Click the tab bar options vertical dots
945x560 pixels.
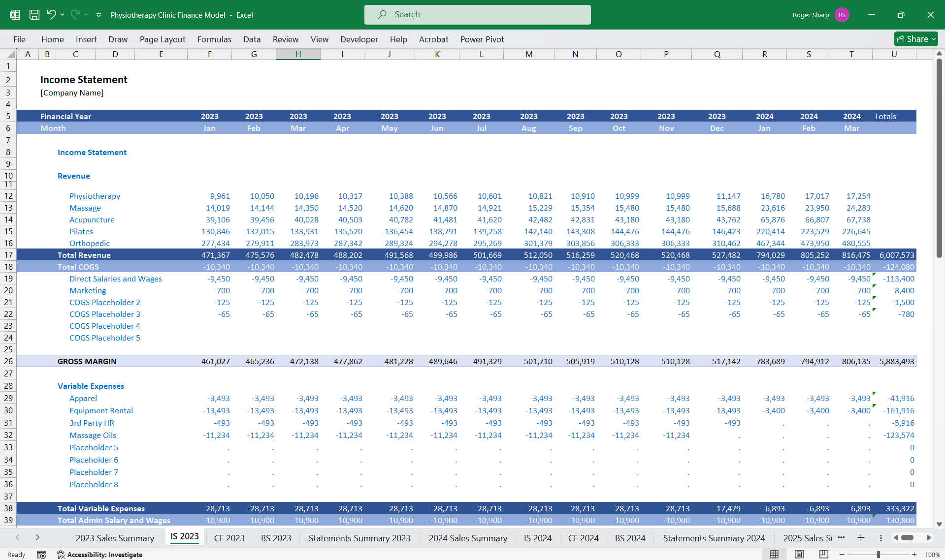pyautogui.click(x=881, y=538)
